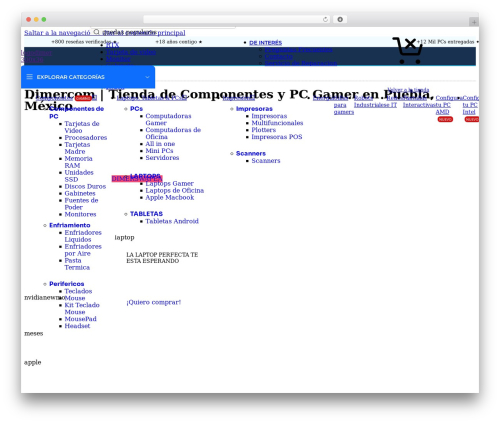Click the Explorar Categorías button
Viewport: 500px width, 423px height.
(88, 77)
